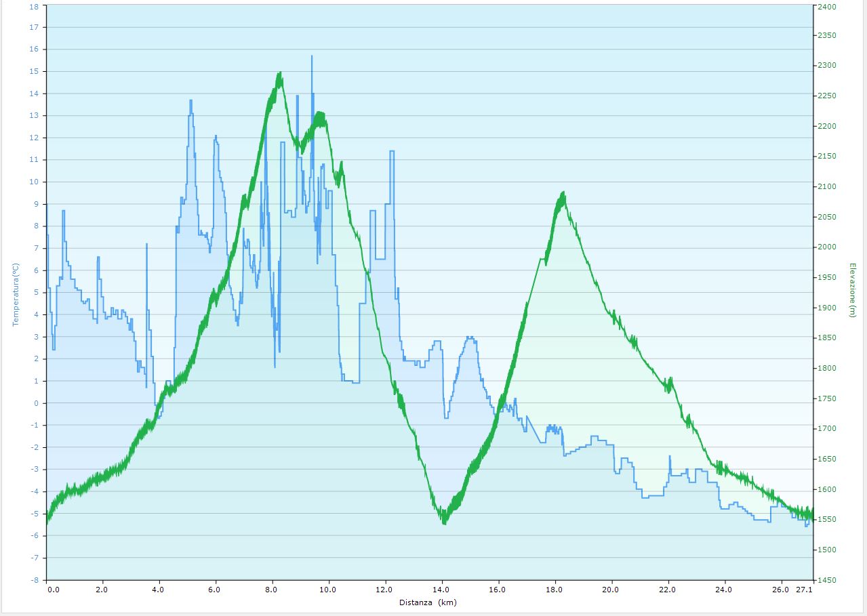Select the 1450 elevation tick label
Screen dimensions: 867x616
[x=829, y=580]
